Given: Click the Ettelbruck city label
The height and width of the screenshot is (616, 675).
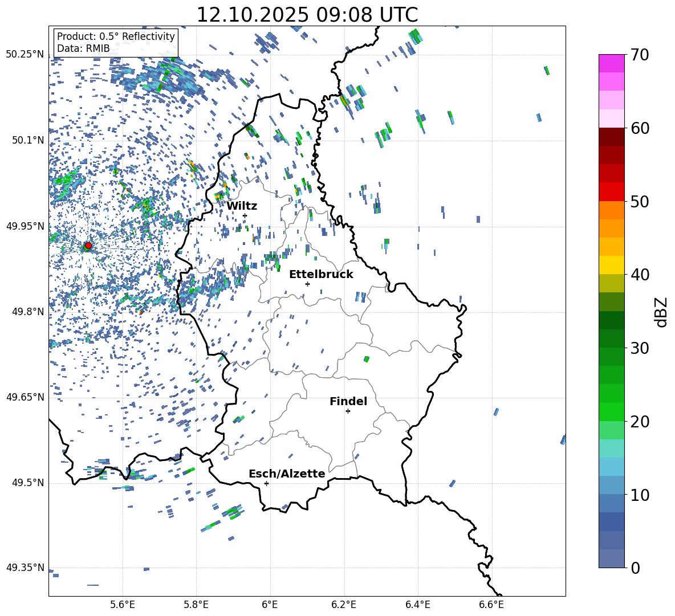Looking at the screenshot, I should (321, 275).
